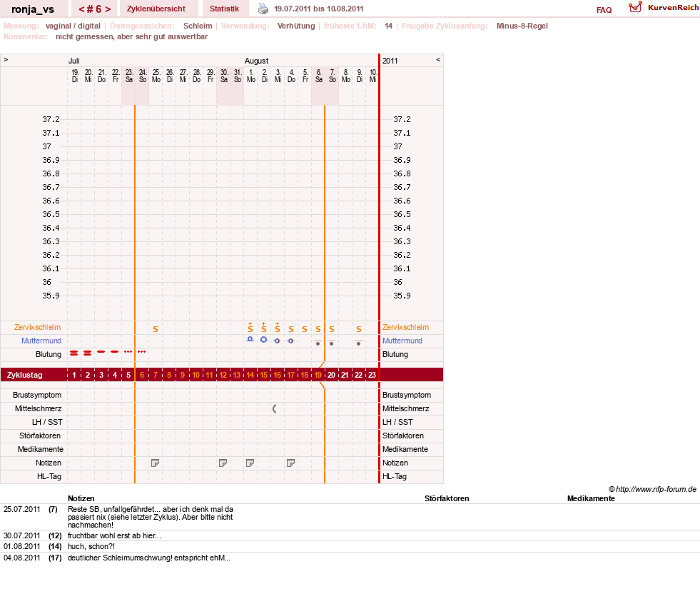Select cycle day 1 in the Zyklustag bar

74,375
